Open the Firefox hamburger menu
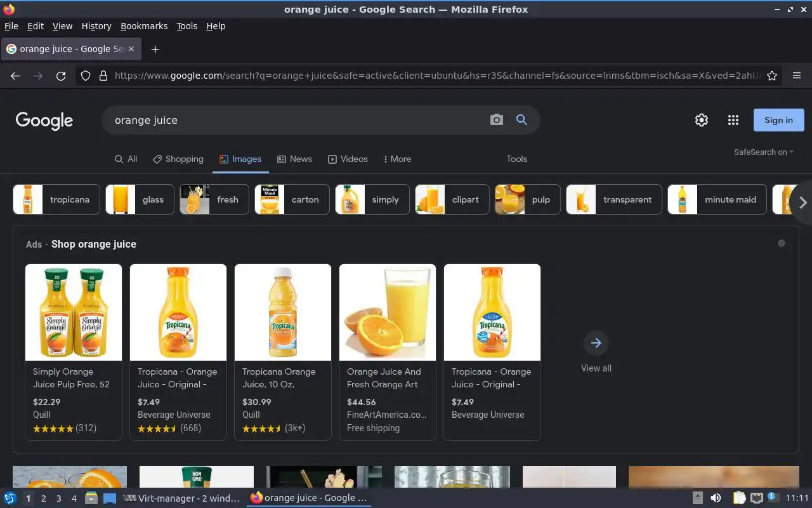 797,76
